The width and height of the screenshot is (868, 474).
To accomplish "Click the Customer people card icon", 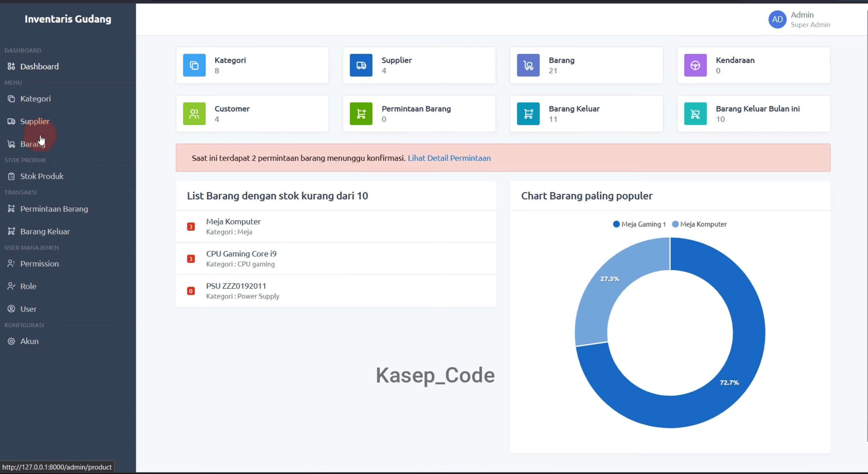I will (194, 114).
